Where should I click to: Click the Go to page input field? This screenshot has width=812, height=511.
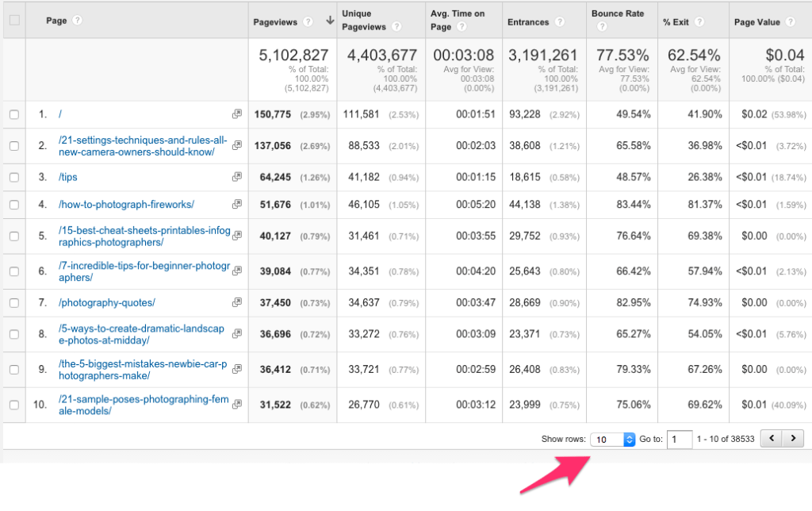[680, 439]
